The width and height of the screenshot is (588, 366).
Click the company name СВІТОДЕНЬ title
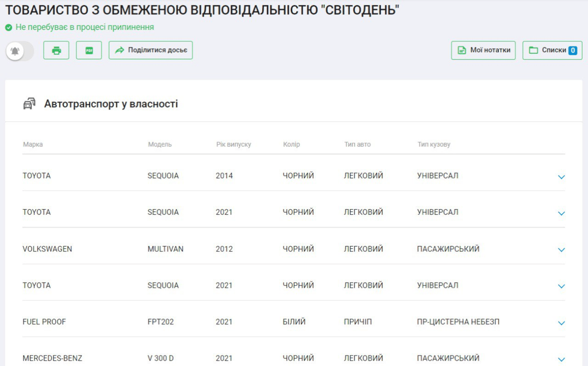tap(202, 10)
